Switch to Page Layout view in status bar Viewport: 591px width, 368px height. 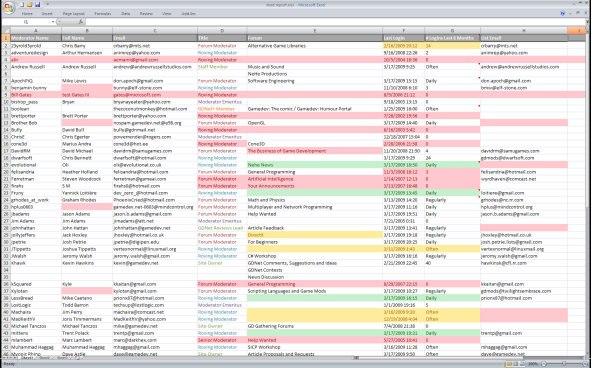pyautogui.click(x=516, y=364)
